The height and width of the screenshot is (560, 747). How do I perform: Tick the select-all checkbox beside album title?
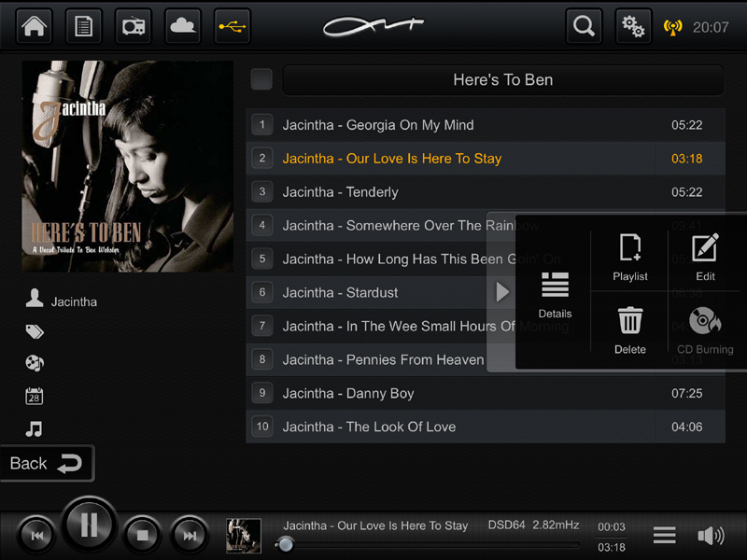[x=261, y=79]
